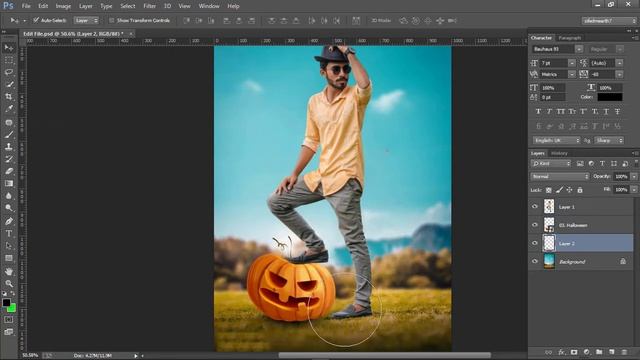Hide Layer 1 using its eye icon
This screenshot has height=360, width=640.
535,207
